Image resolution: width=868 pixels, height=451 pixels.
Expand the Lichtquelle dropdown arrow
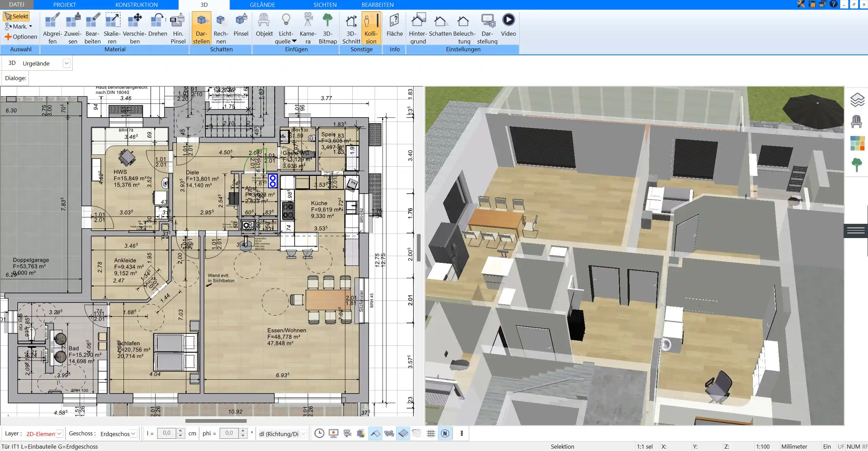[x=294, y=41]
